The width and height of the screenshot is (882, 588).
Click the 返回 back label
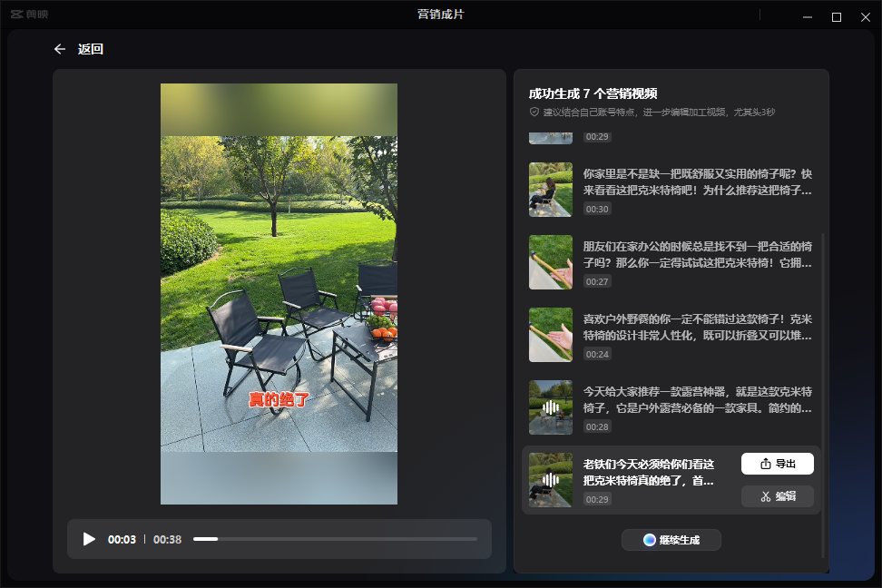91,49
